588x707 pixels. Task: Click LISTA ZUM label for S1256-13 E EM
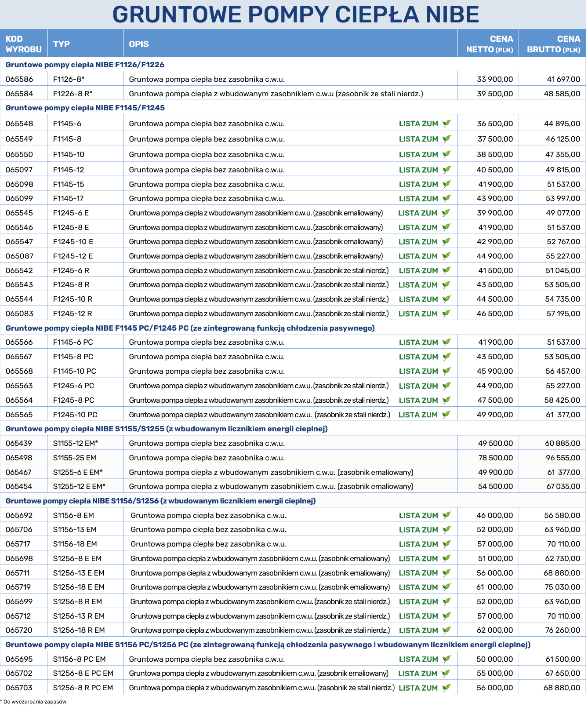pyautogui.click(x=418, y=573)
